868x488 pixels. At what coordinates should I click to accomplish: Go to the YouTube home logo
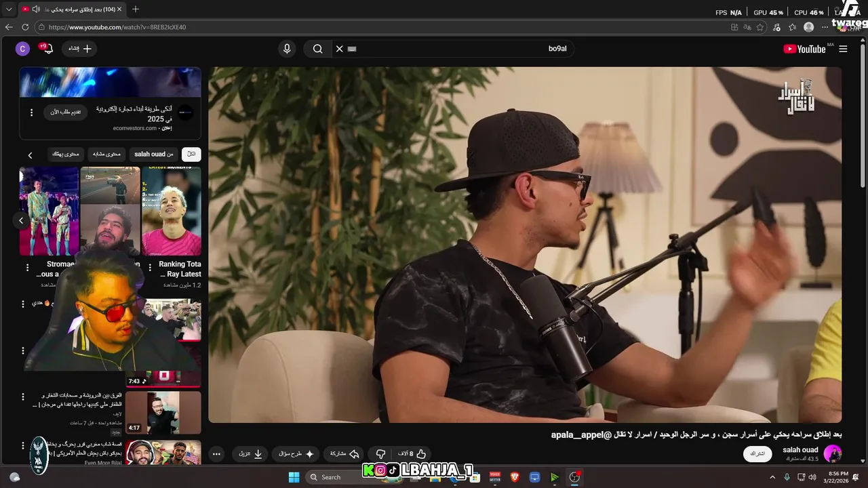804,49
